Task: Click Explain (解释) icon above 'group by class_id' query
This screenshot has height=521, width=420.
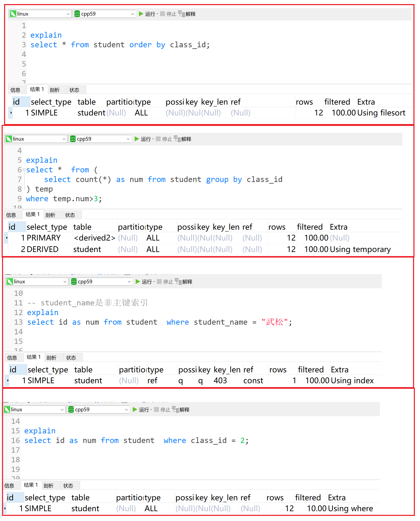Action: click(177, 139)
